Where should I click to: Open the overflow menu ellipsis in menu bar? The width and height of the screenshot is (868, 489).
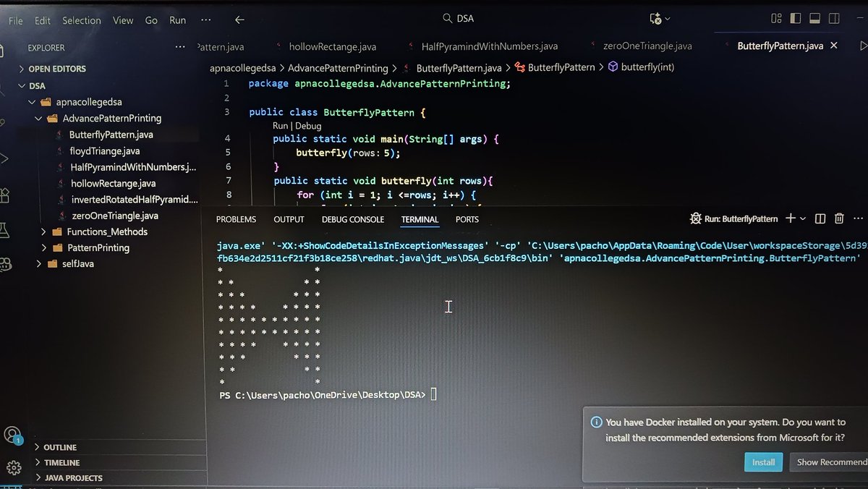tap(206, 20)
